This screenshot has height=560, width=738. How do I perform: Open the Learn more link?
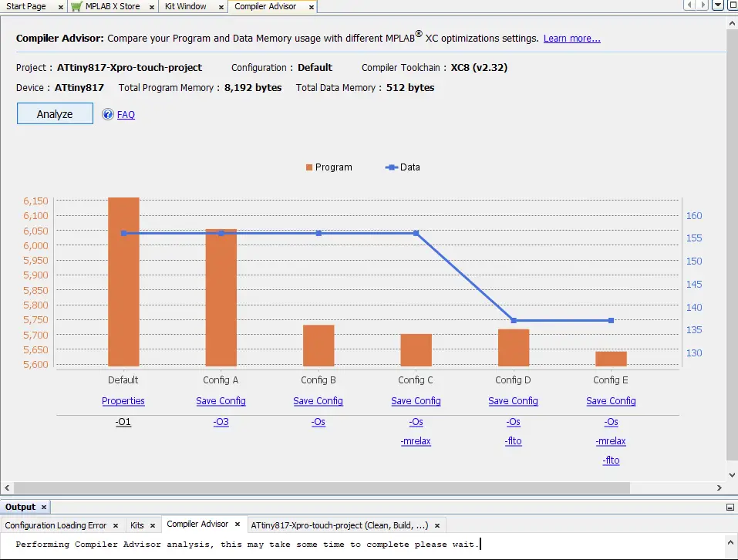click(x=571, y=38)
